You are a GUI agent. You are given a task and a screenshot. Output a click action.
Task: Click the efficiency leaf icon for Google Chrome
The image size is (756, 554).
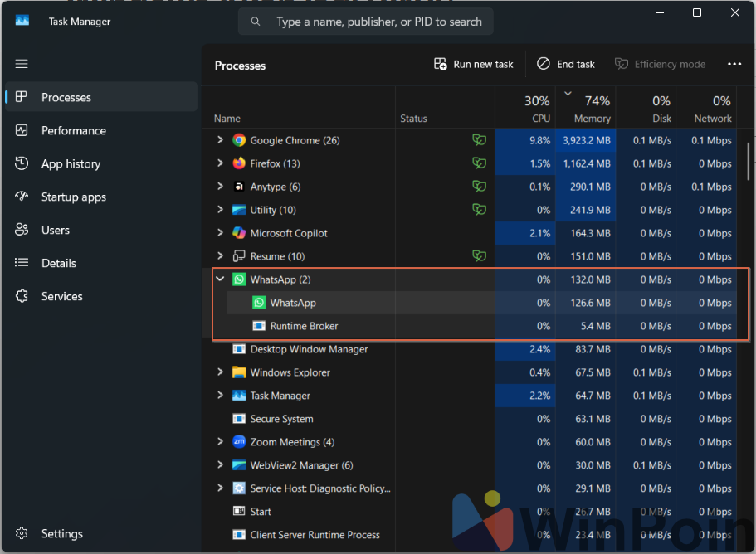(479, 139)
